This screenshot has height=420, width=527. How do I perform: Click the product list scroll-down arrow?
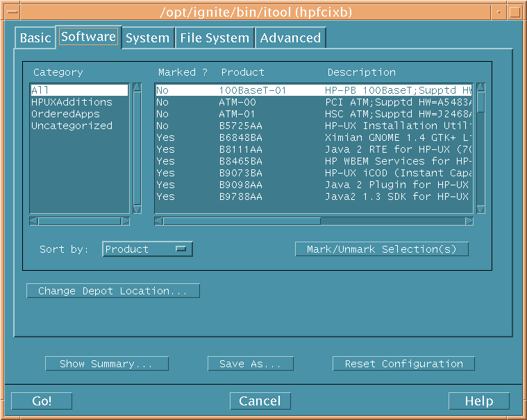pyautogui.click(x=480, y=208)
